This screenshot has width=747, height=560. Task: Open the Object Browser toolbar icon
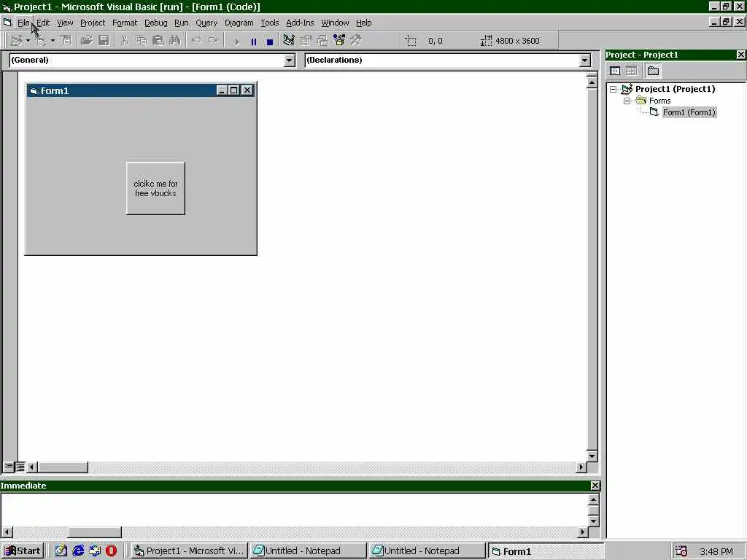point(339,41)
